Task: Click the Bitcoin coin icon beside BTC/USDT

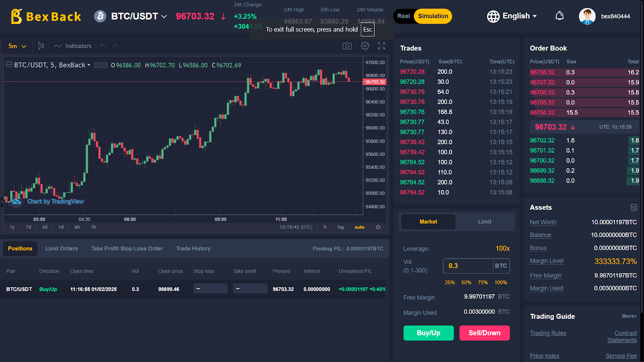Action: [x=100, y=16]
